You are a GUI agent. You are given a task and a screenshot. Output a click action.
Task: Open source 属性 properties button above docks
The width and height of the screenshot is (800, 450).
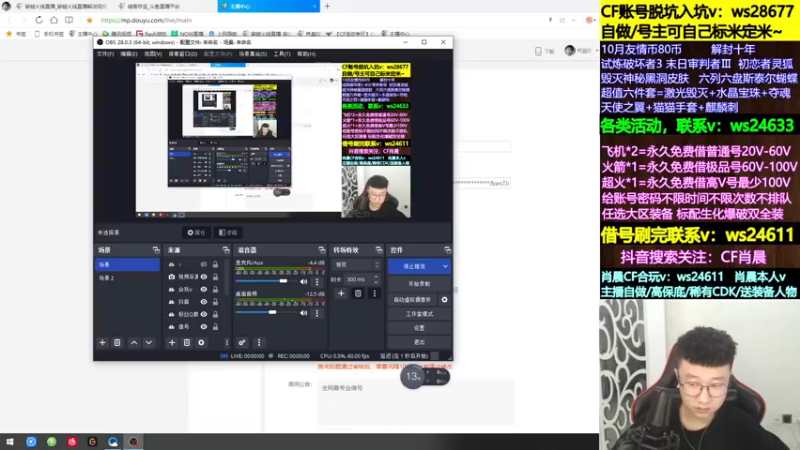(196, 233)
